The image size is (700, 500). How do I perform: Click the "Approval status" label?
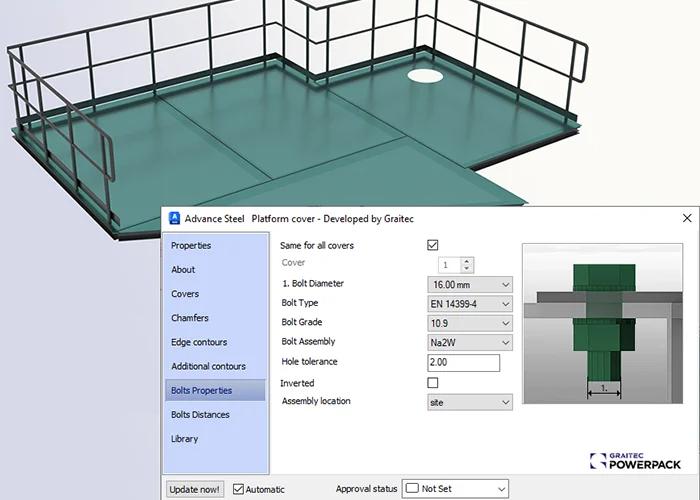pyautogui.click(x=367, y=489)
